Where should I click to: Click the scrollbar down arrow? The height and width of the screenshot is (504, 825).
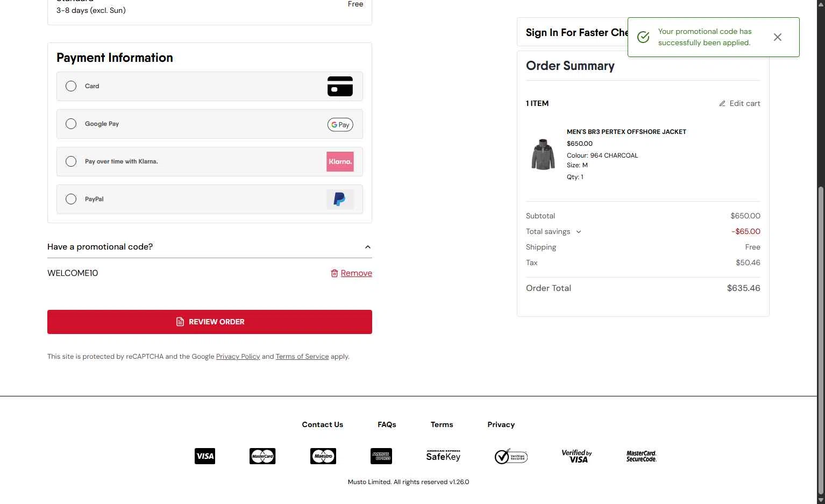pos(821,500)
